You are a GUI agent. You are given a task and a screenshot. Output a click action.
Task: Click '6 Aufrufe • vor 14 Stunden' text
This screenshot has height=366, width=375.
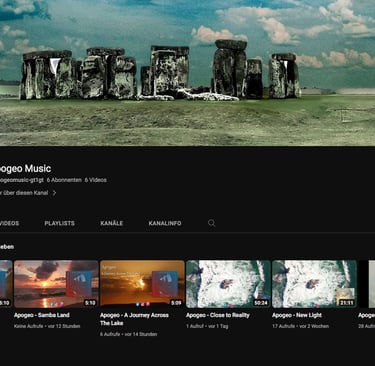pyautogui.click(x=128, y=334)
